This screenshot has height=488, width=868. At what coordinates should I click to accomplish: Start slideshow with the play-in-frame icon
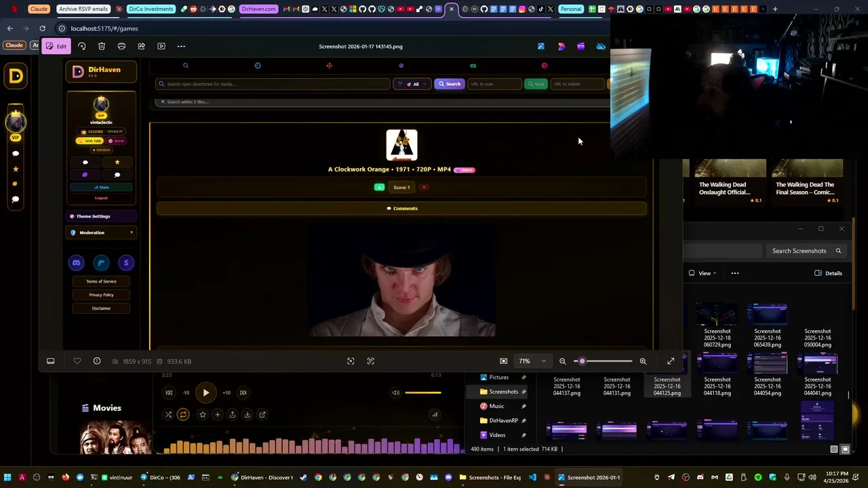(x=161, y=46)
